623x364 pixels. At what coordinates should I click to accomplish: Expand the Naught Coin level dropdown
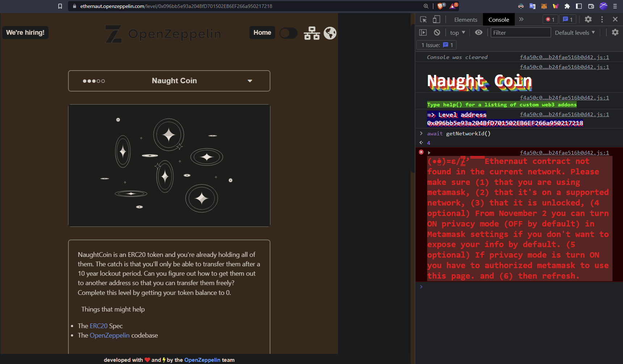pyautogui.click(x=250, y=81)
